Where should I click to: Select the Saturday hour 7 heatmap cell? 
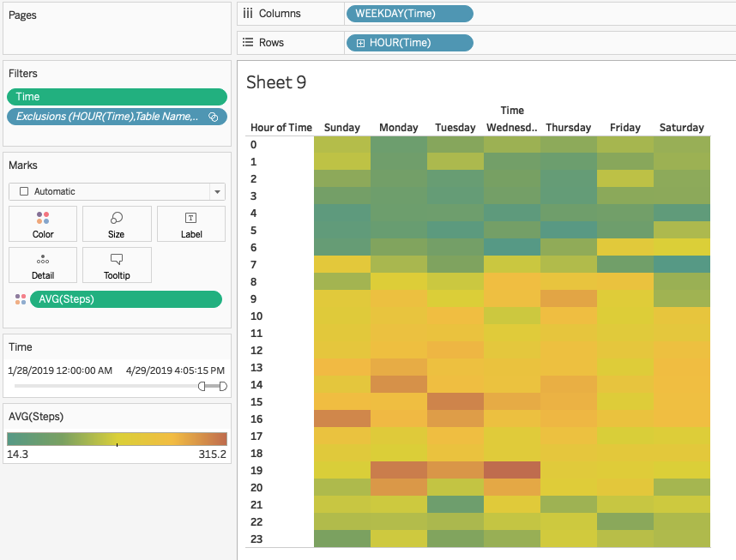point(682,264)
